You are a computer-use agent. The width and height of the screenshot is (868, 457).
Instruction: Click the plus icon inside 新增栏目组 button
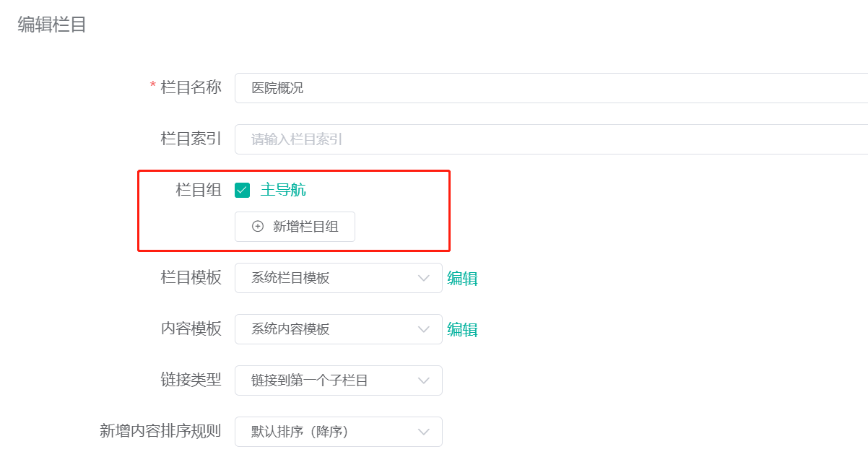[256, 226]
